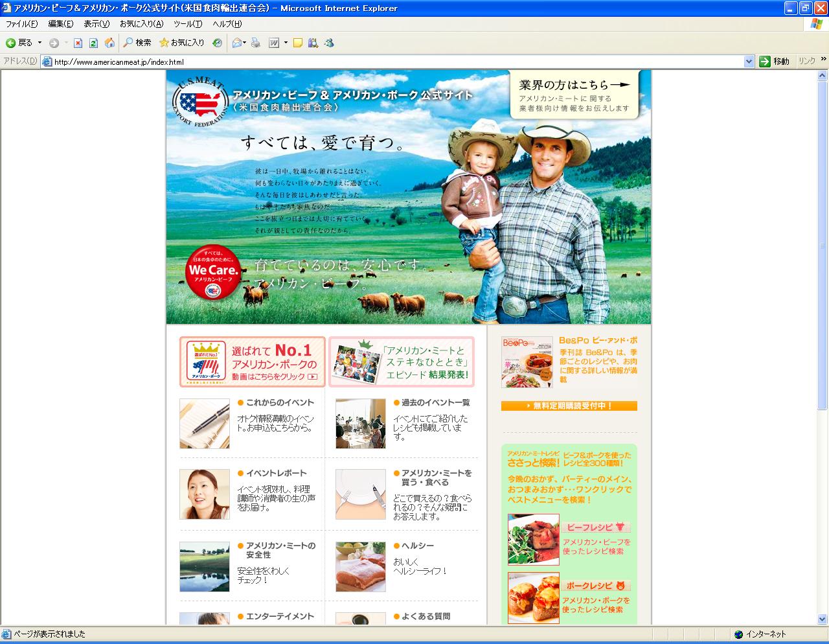
Task: Open the エピソード結果発表 banner
Action: click(x=402, y=362)
